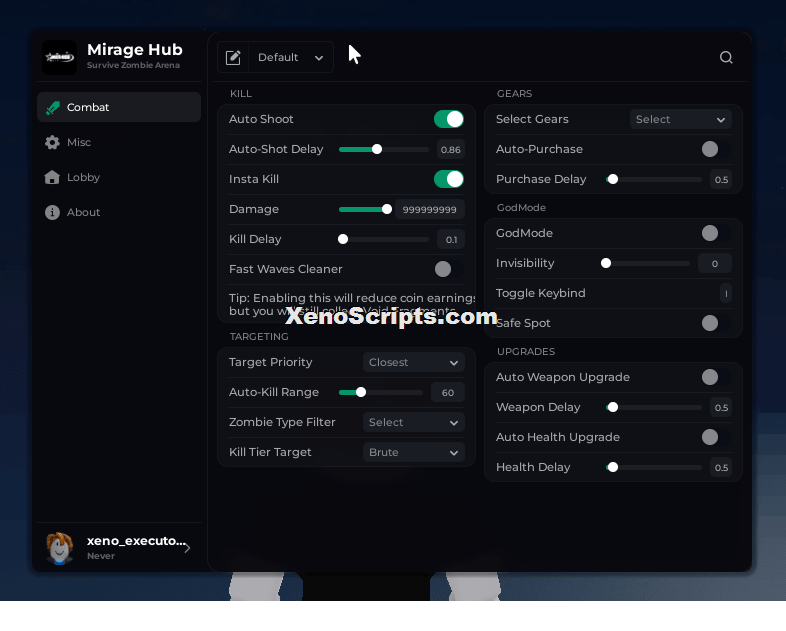Screen dimensions: 786x631
Task: Turn on the GodMode toggle
Action: point(716,233)
